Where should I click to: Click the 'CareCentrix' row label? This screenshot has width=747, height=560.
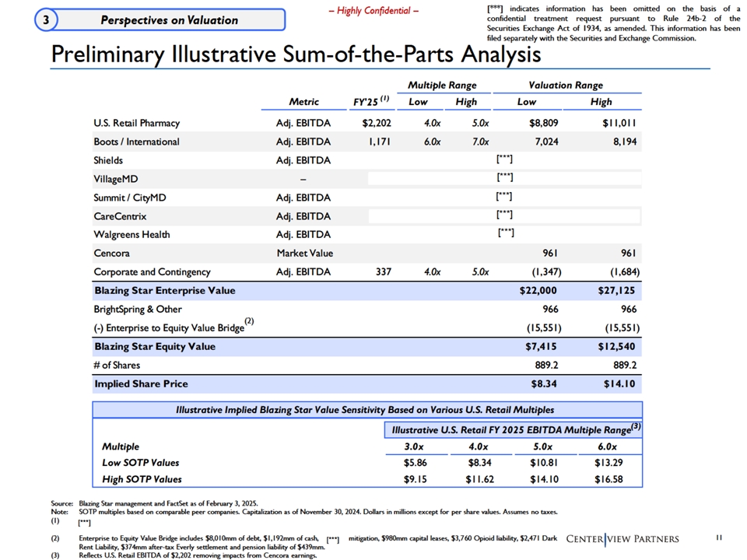(x=120, y=216)
